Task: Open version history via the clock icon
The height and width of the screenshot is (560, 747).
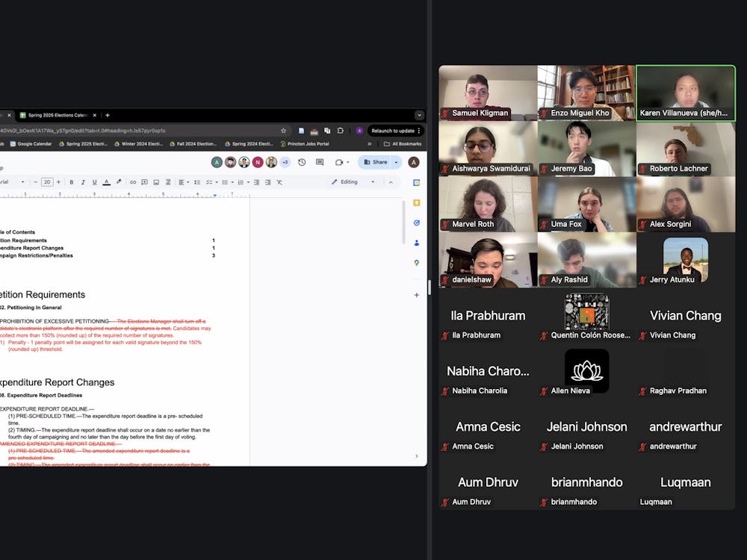Action: click(302, 162)
